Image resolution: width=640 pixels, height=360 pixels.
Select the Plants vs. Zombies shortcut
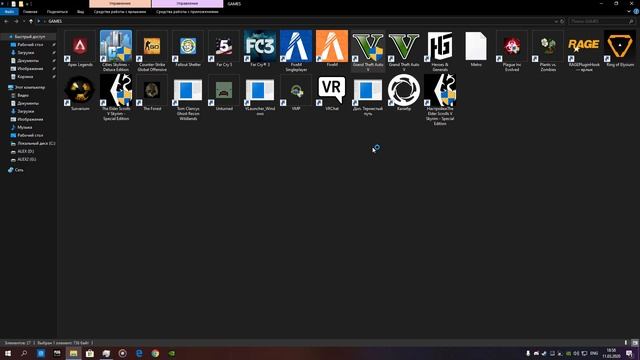point(548,51)
